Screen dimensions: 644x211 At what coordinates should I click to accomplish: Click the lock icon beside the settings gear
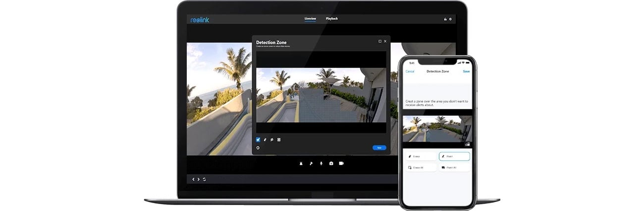coord(445,19)
